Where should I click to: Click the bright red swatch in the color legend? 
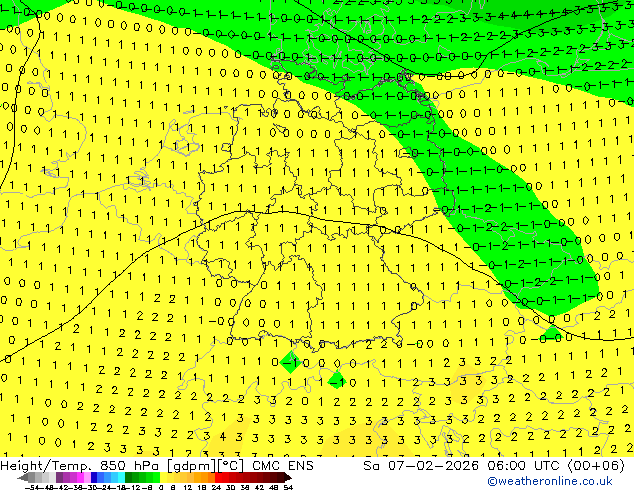(x=218, y=478)
